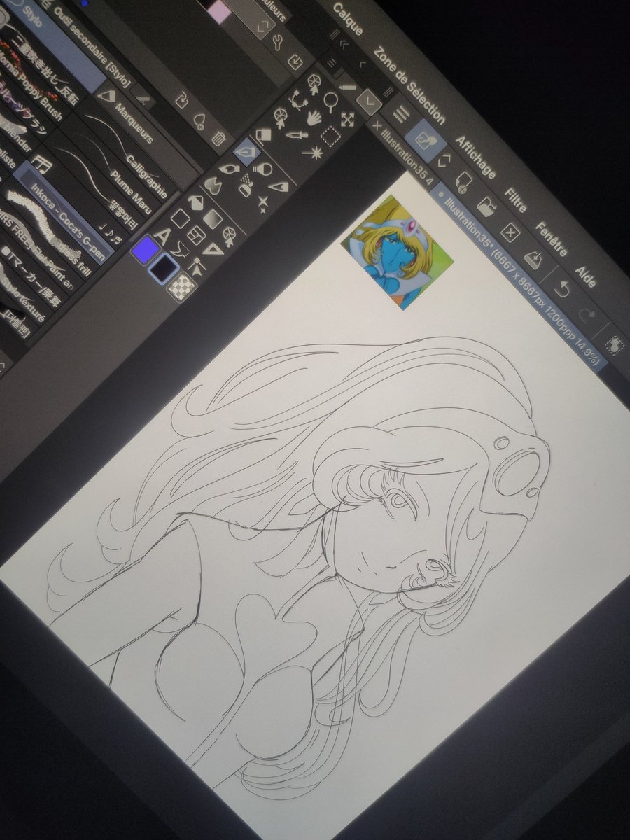The height and width of the screenshot is (840, 630).
Task: Pick the transparent checkered color swatch
Action: click(x=183, y=286)
